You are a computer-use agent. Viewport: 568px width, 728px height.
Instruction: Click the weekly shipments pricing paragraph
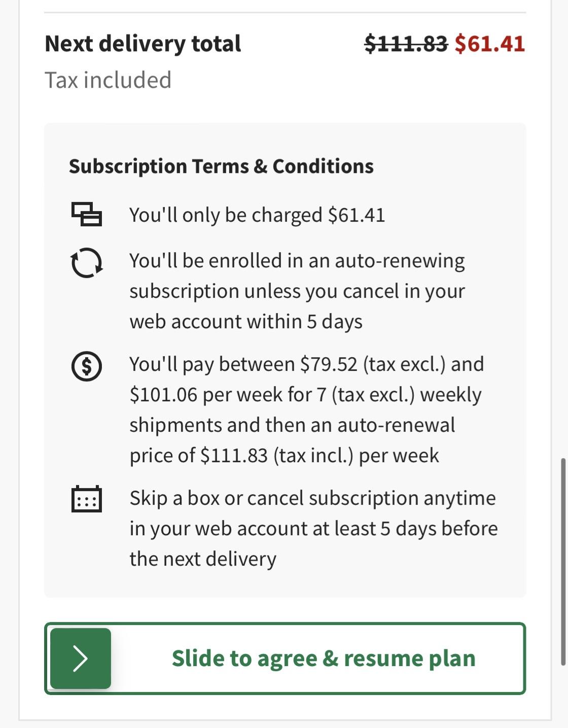pos(306,394)
